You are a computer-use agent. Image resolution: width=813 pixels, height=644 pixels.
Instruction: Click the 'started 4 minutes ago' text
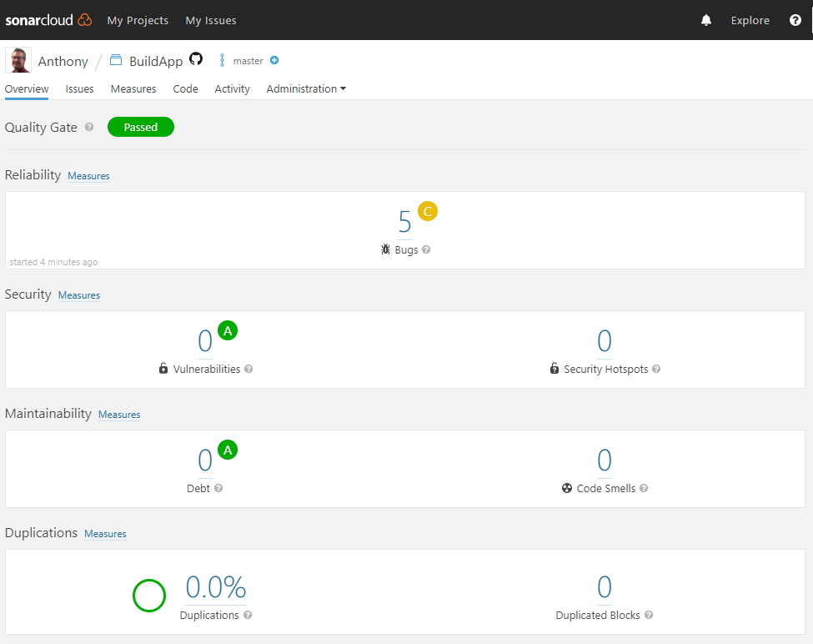[x=53, y=262]
